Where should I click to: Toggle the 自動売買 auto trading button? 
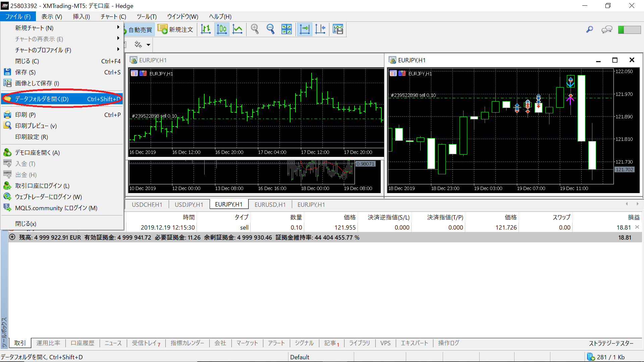click(139, 29)
